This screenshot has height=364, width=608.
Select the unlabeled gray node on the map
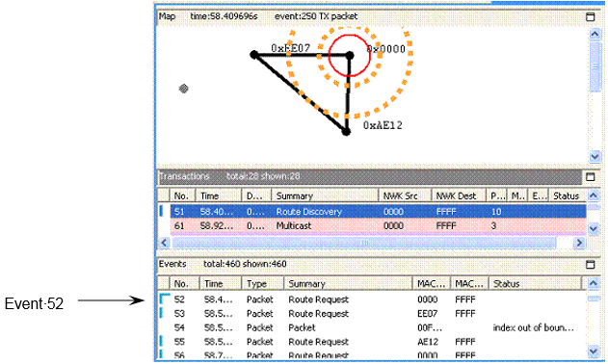pyautogui.click(x=183, y=89)
